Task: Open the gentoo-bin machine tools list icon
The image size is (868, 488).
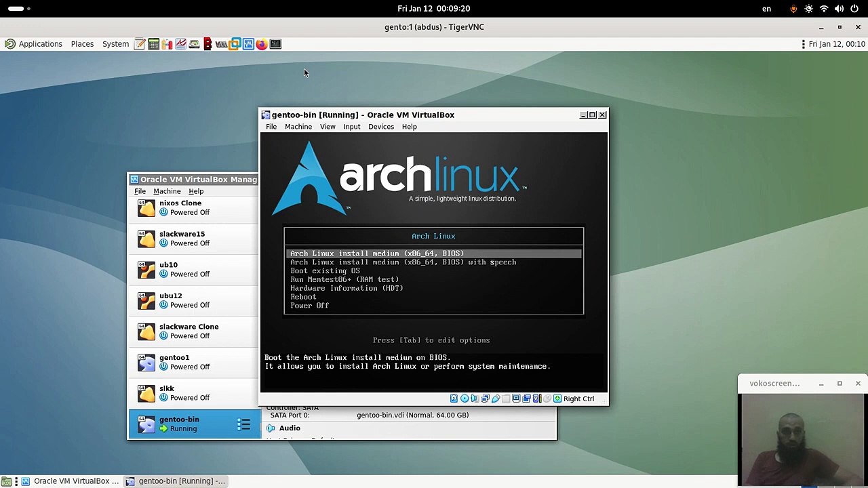Action: pyautogui.click(x=244, y=424)
